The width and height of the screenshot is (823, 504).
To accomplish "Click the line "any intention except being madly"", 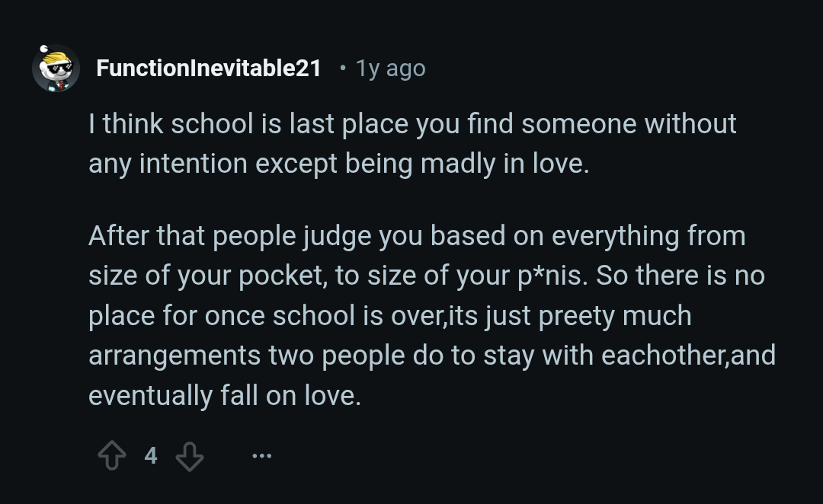I will coord(338,164).
